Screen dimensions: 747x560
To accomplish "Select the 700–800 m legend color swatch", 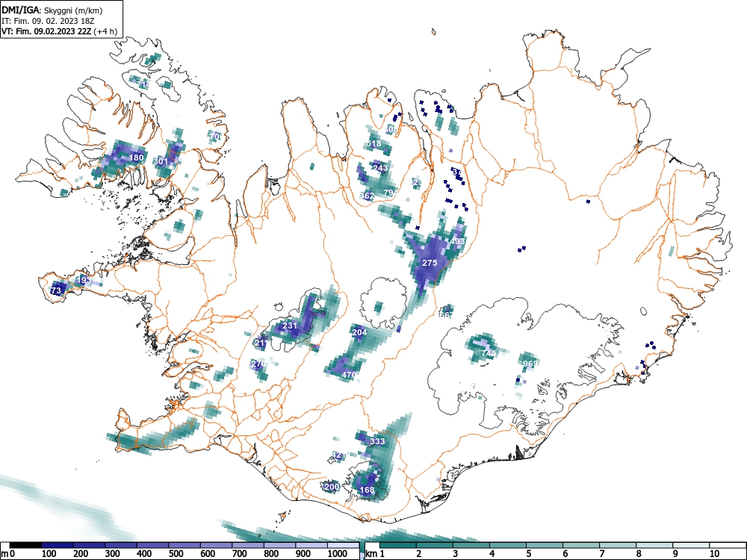I will [248, 545].
